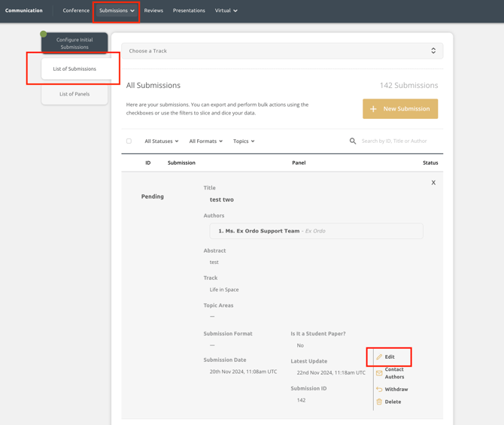
Task: Click the Delete trash icon
Action: click(x=379, y=402)
